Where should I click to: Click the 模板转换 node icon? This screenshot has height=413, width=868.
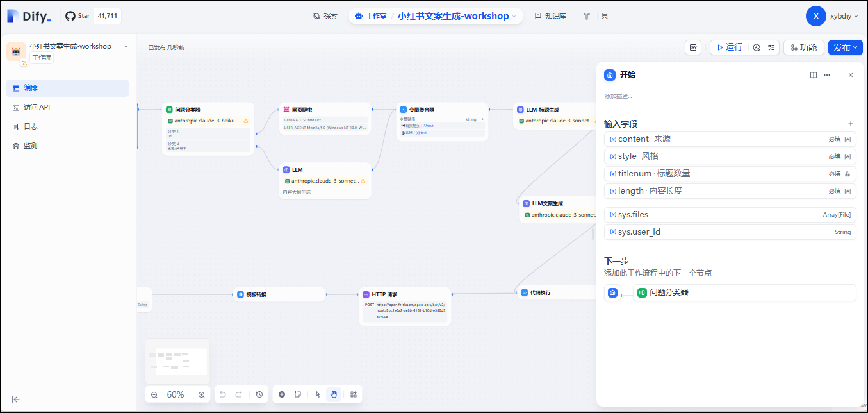241,295
